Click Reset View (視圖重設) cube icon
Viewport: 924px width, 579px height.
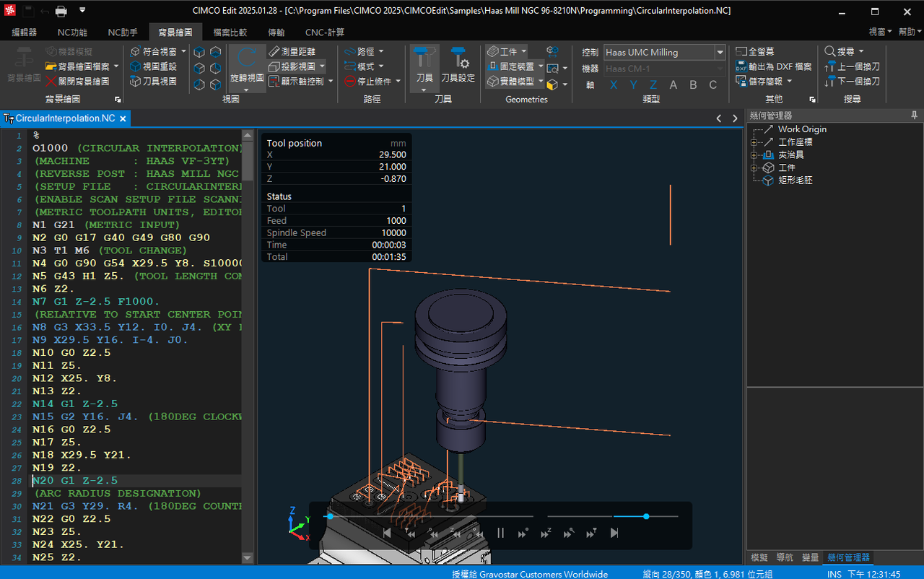point(154,66)
